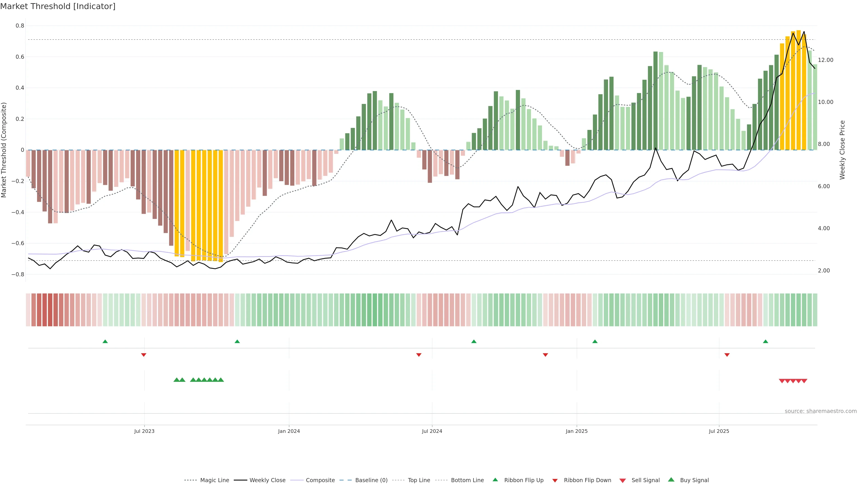Click Ribbon Flip Up legend triangle
The image size is (868, 488).
[x=495, y=480]
